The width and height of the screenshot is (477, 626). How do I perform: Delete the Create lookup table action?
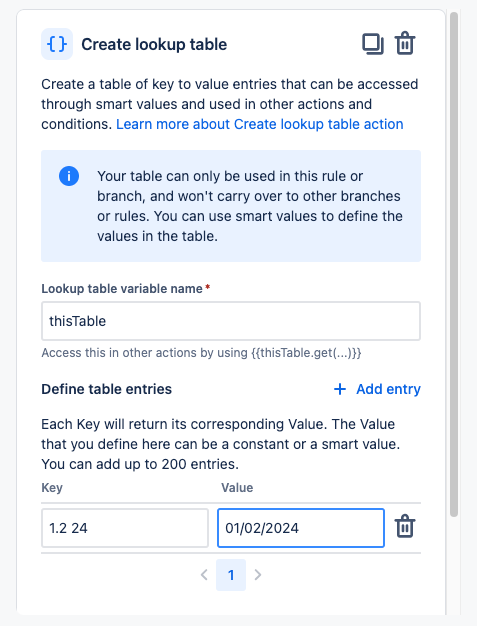pyautogui.click(x=405, y=43)
